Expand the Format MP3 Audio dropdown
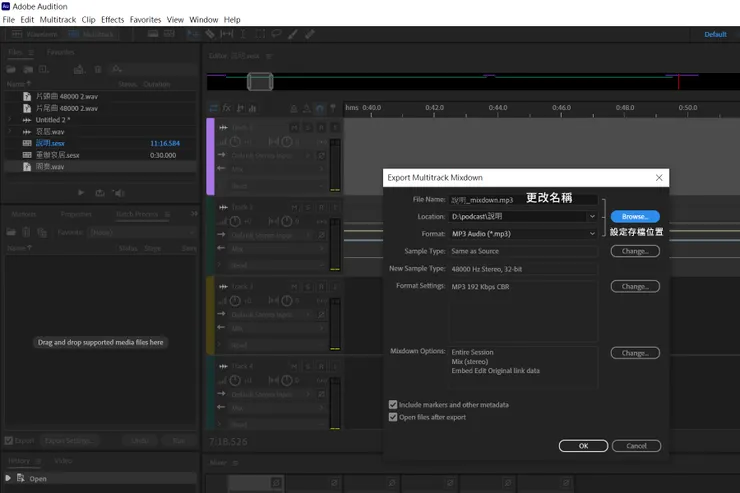This screenshot has height=493, width=740. [x=591, y=234]
